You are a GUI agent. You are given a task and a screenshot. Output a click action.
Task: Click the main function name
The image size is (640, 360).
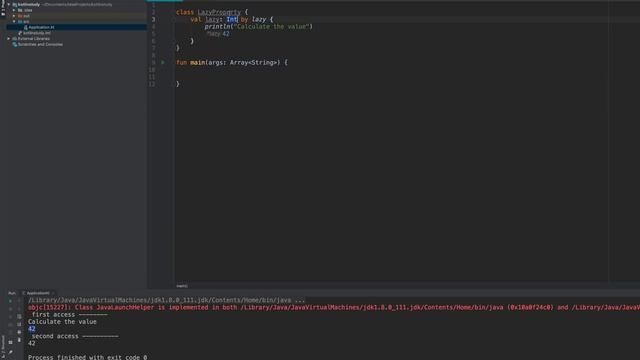click(x=198, y=62)
